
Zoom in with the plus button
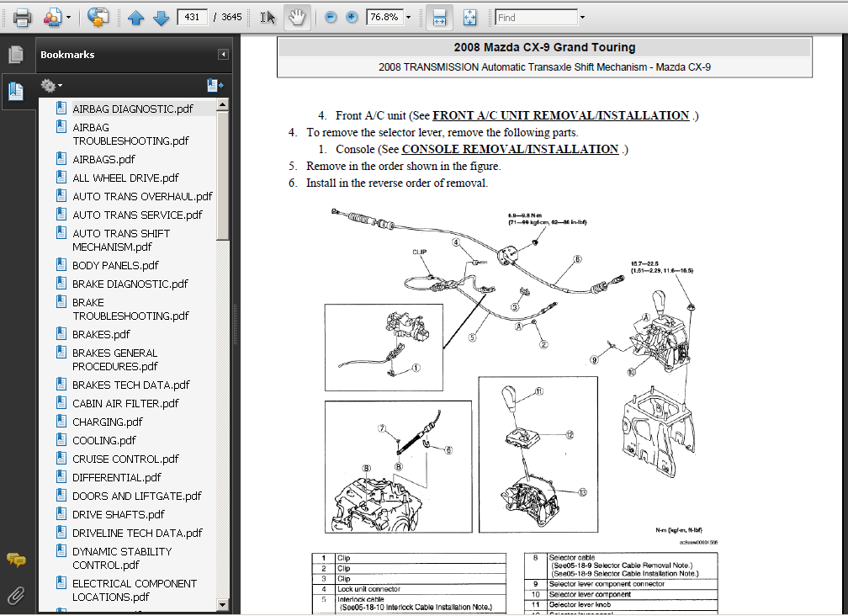352,18
